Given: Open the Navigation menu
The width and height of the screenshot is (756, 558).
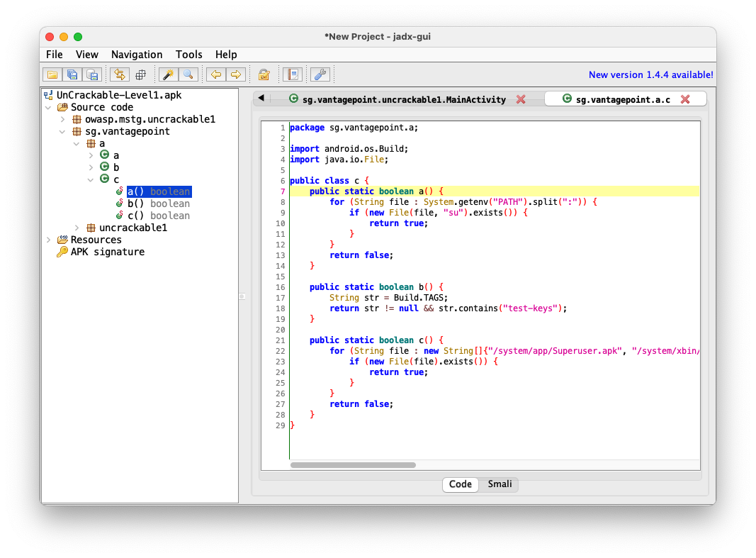Looking at the screenshot, I should [x=137, y=55].
